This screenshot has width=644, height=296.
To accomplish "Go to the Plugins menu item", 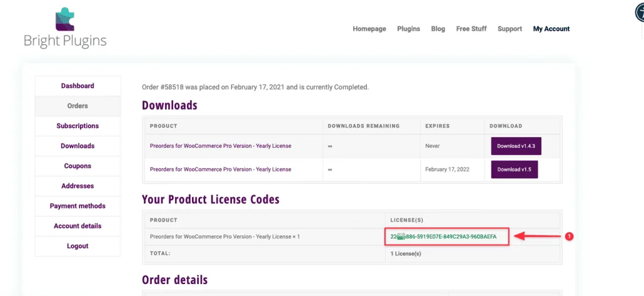I will point(408,29).
